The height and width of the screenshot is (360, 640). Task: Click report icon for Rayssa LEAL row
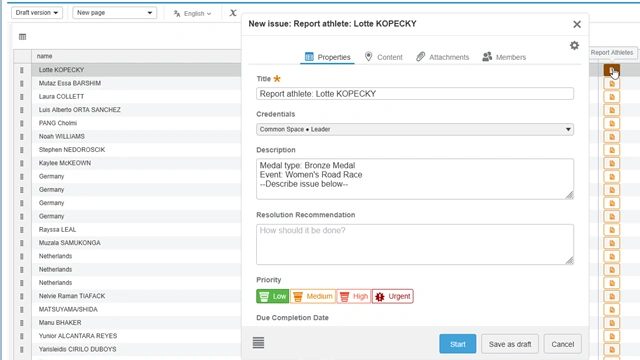(611, 230)
